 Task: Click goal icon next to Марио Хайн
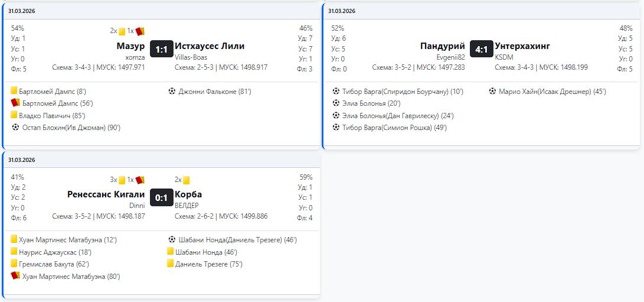[x=493, y=92]
